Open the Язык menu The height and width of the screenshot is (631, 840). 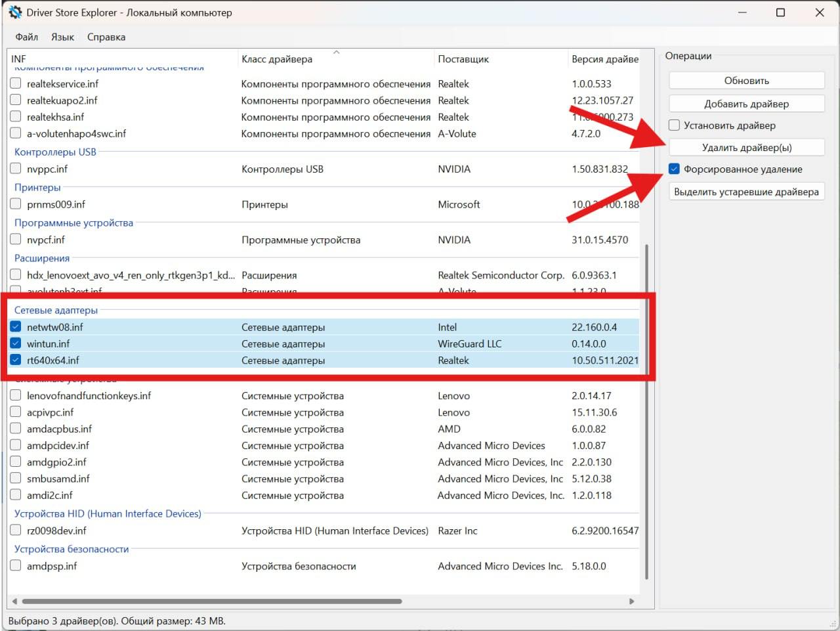(x=62, y=37)
